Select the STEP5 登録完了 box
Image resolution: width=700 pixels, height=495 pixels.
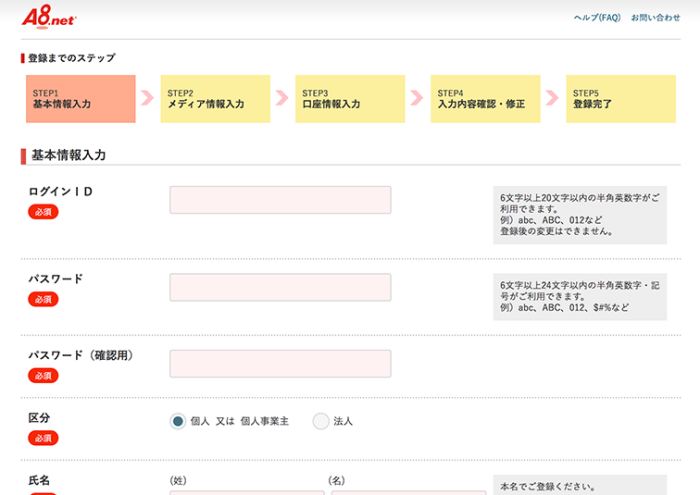(621, 99)
